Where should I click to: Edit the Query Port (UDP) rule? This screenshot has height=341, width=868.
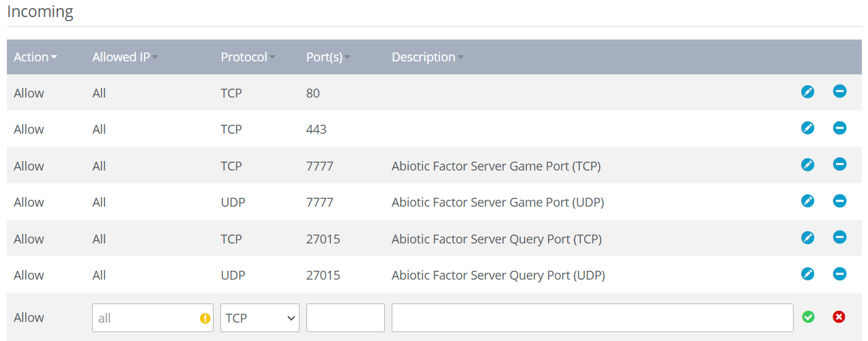point(807,273)
